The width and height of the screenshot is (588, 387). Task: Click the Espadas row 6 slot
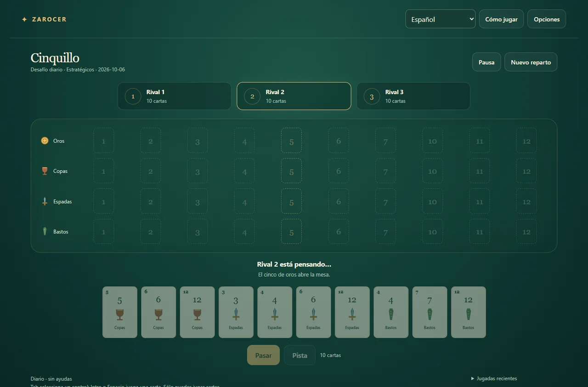pos(339,201)
